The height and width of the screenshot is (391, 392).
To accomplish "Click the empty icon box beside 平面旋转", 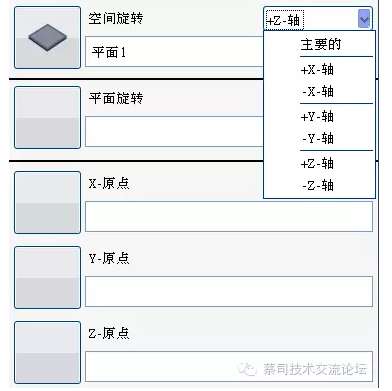I will [x=47, y=117].
